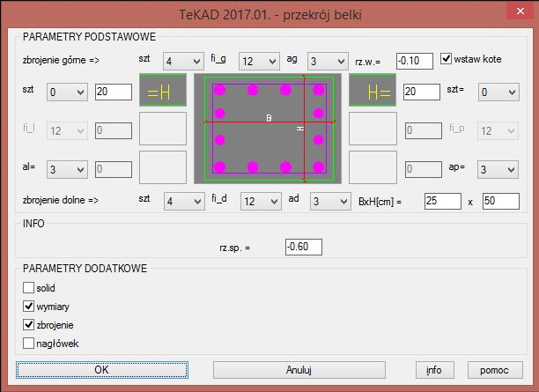The image size is (539, 392).
Task: Click the left height field next to '=H'
Action: point(114,92)
